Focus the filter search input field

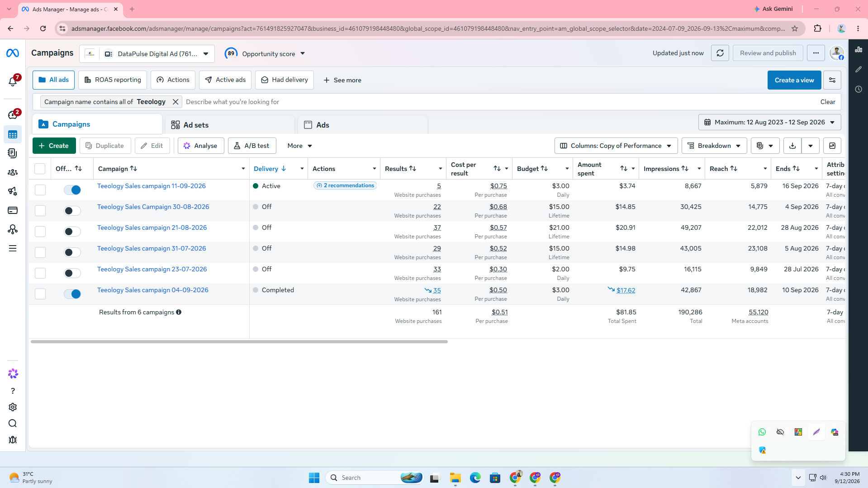(x=500, y=102)
